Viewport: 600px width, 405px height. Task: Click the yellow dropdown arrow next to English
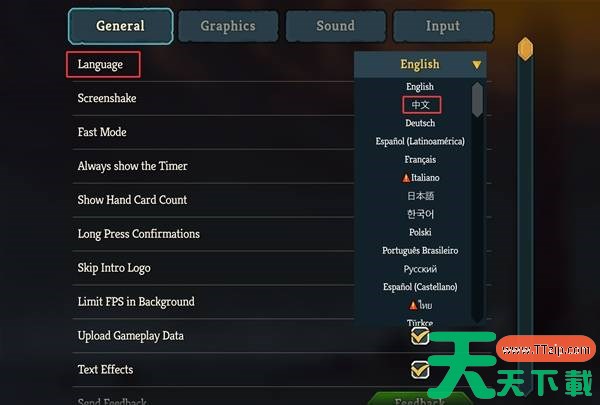click(476, 65)
